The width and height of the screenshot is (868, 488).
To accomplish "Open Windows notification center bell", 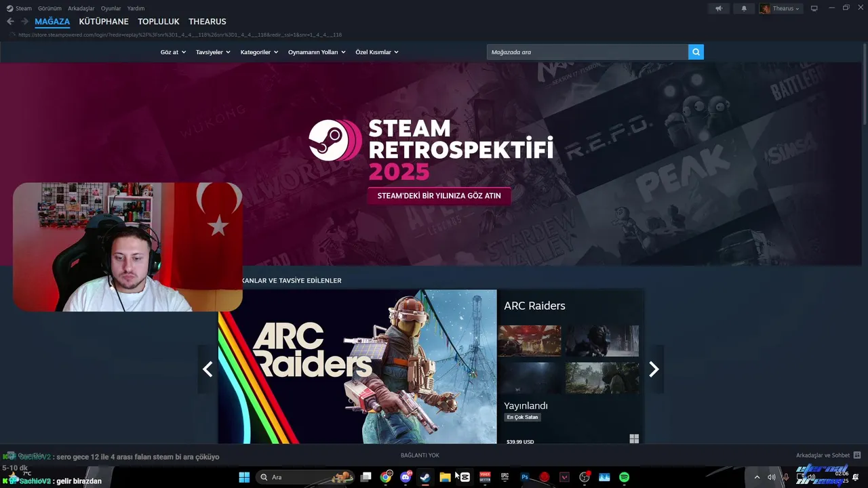I will (856, 477).
